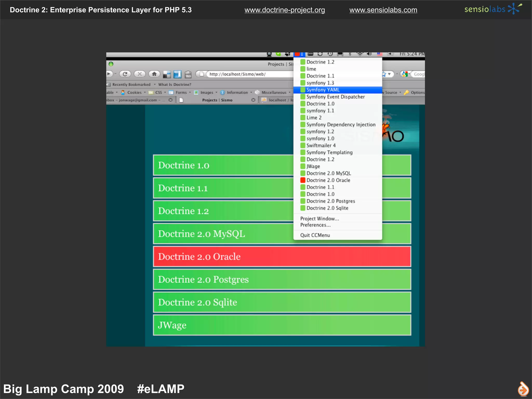Go to the browser home page
The image size is (532, 399).
tap(154, 74)
